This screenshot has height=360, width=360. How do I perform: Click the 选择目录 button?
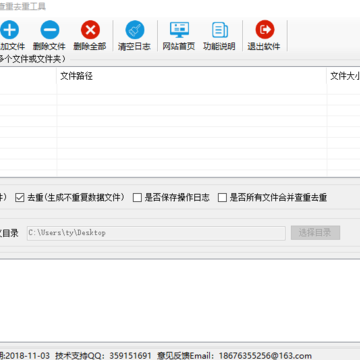[x=315, y=233]
